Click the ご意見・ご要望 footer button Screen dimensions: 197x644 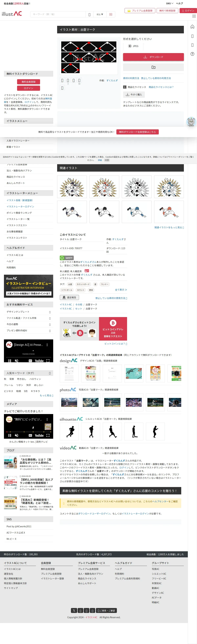pos(106,610)
